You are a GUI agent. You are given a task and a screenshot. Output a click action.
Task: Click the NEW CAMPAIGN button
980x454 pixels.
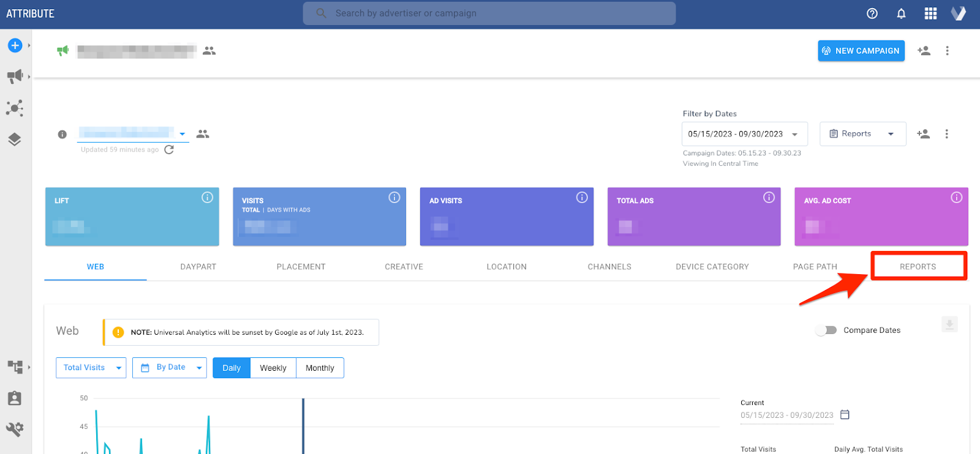(x=861, y=51)
